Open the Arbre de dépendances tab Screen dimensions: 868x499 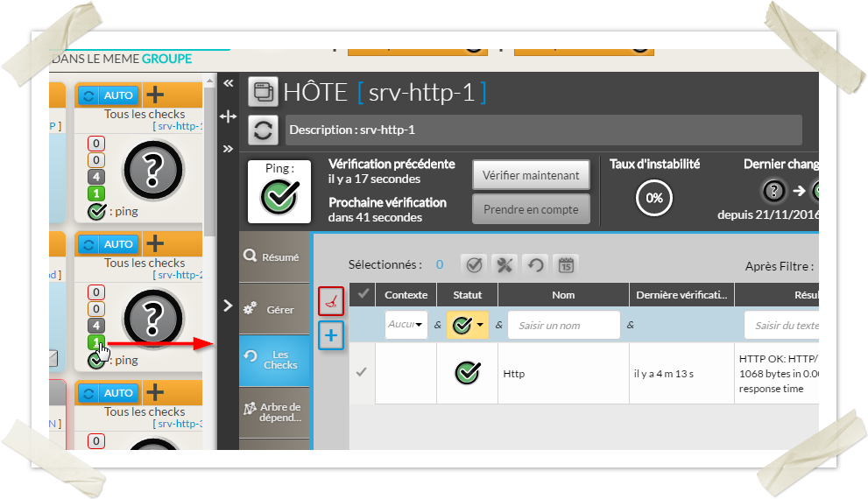click(274, 412)
